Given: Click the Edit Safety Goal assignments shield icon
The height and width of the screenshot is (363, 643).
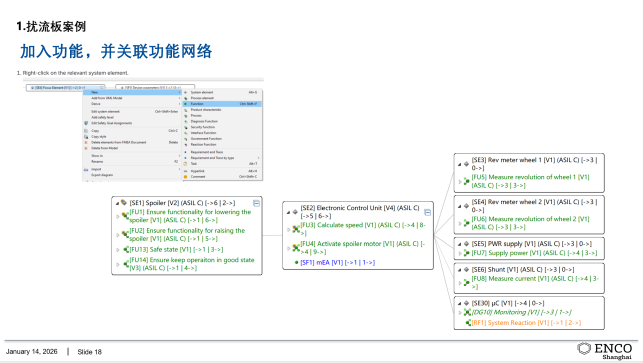Looking at the screenshot, I should (x=86, y=123).
